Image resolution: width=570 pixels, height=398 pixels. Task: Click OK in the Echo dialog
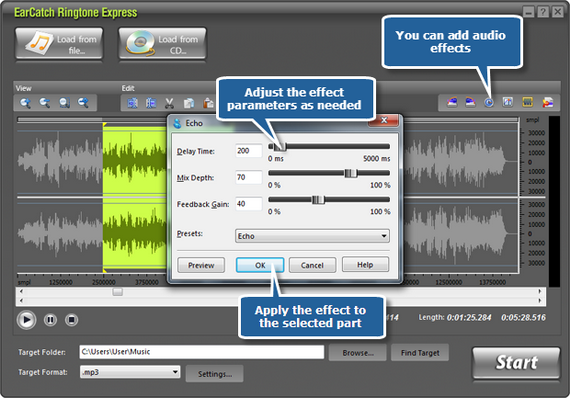(260, 265)
